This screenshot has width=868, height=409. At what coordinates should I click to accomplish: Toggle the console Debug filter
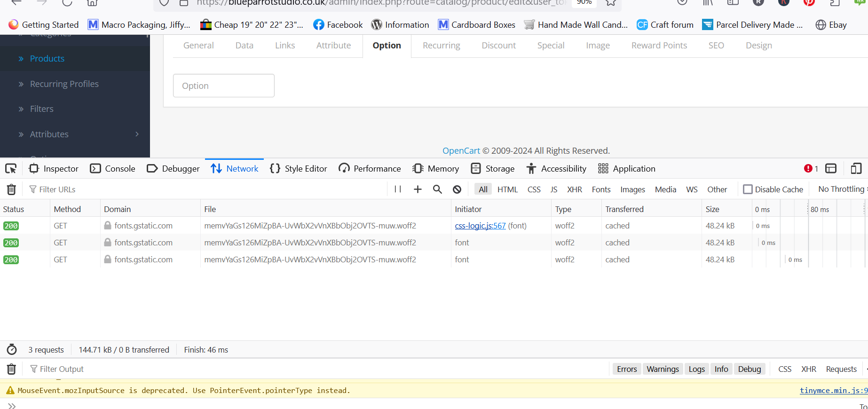(x=750, y=369)
